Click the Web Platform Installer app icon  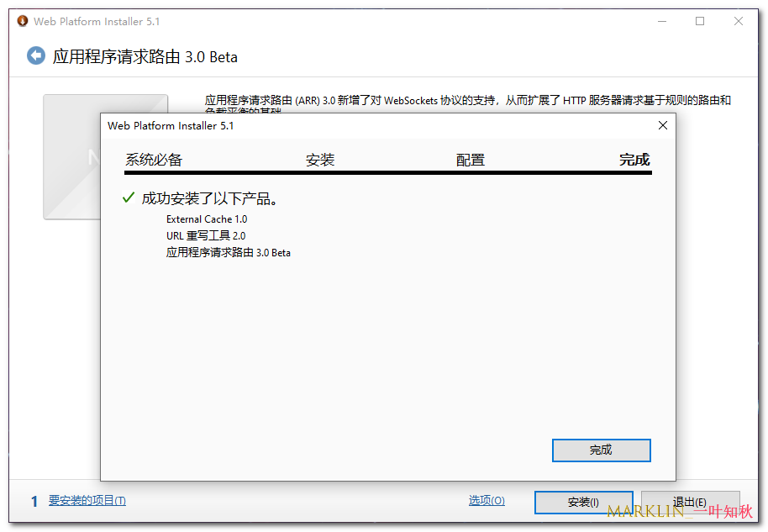23,21
